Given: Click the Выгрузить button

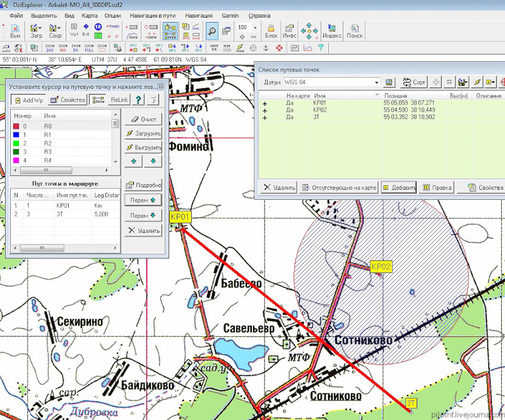Looking at the screenshot, I should tap(143, 148).
